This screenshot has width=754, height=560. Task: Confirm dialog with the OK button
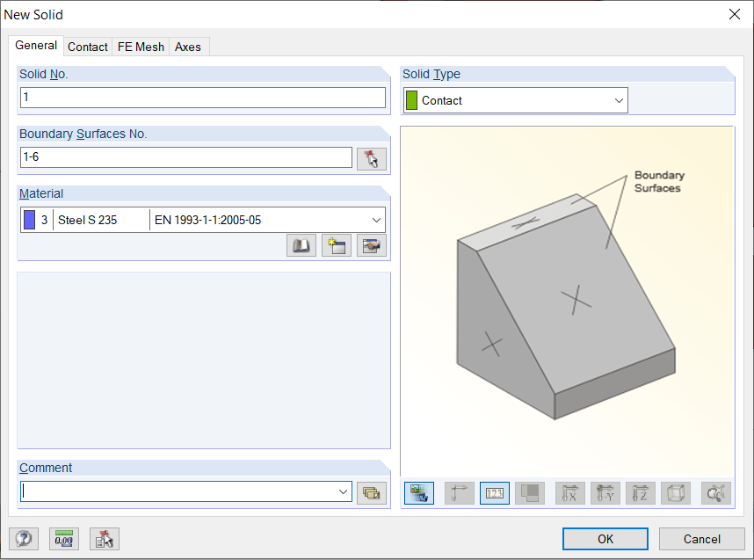[605, 539]
